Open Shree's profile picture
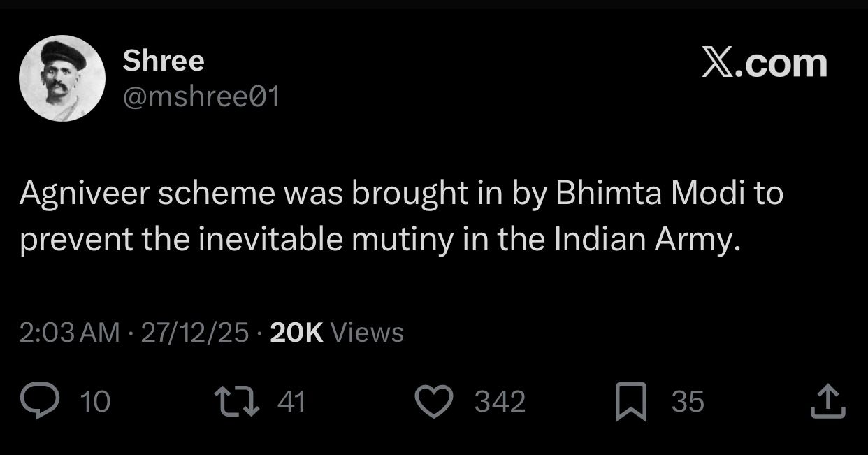Image resolution: width=868 pixels, height=455 pixels. 62,78
